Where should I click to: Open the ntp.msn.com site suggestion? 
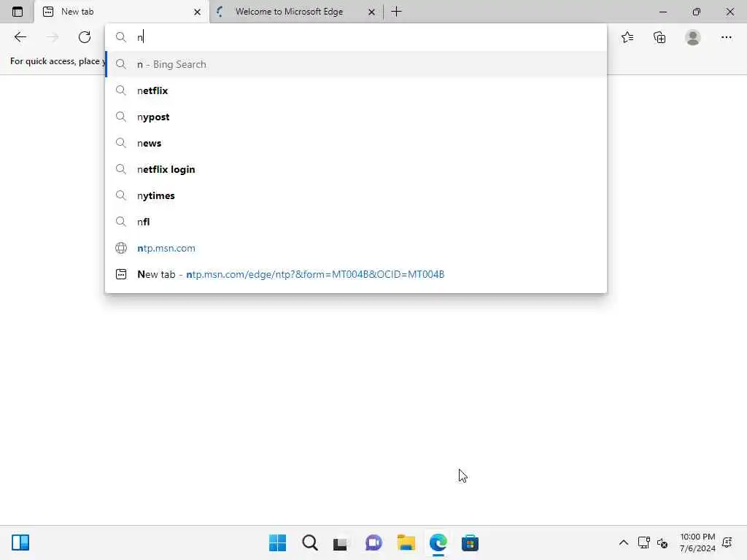(356, 248)
